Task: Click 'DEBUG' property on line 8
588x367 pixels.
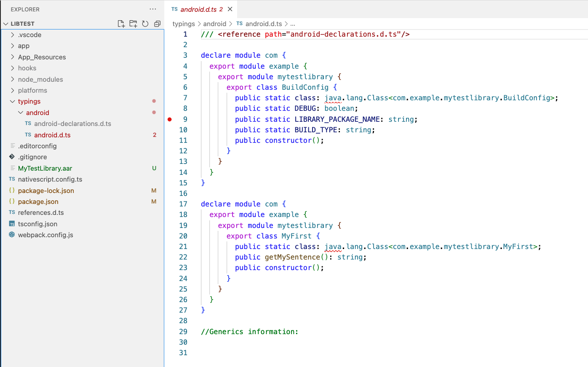Action: coord(305,108)
